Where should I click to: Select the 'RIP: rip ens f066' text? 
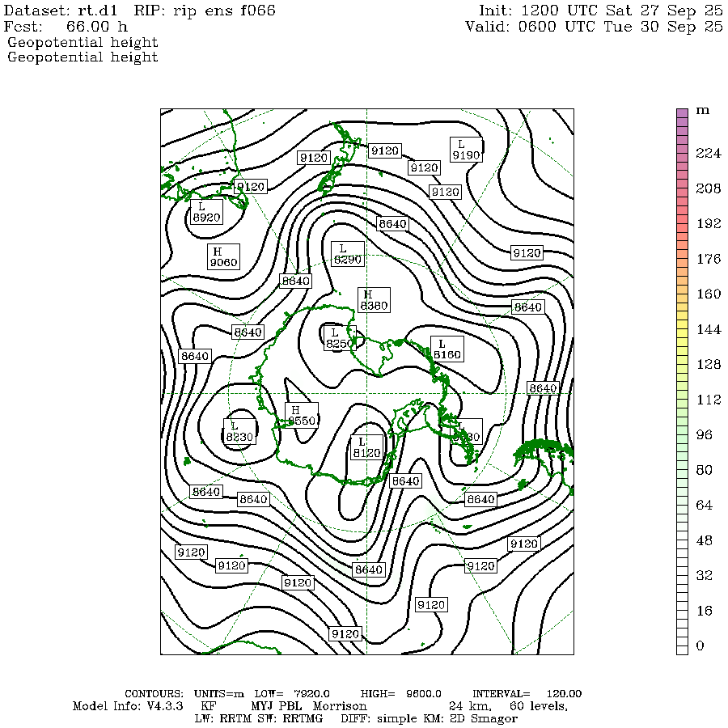pyautogui.click(x=205, y=11)
